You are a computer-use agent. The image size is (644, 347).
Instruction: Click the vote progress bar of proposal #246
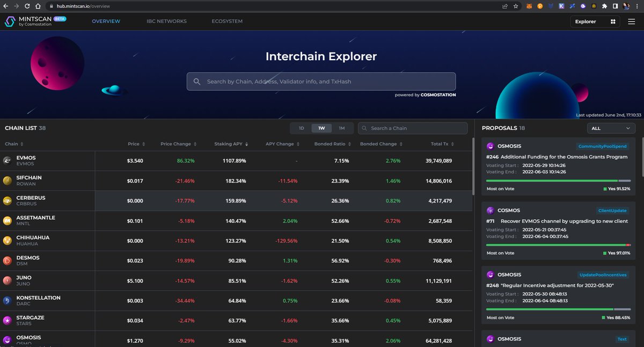[x=559, y=180]
